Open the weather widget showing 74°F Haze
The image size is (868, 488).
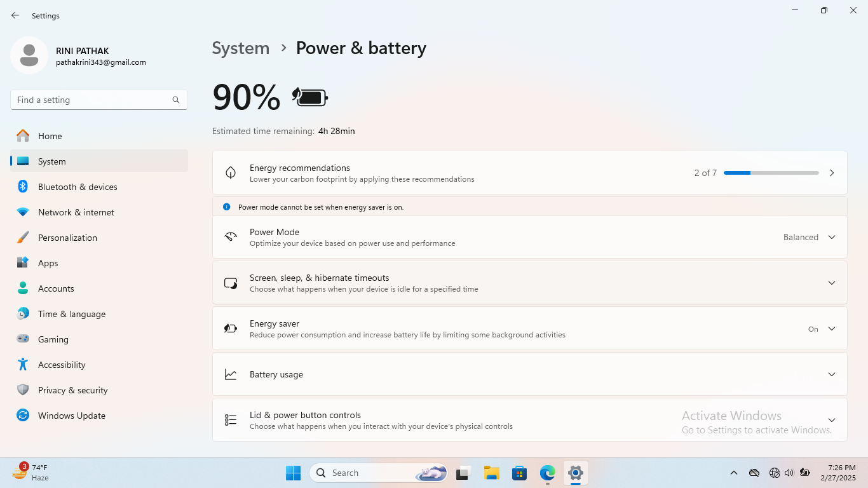click(30, 472)
